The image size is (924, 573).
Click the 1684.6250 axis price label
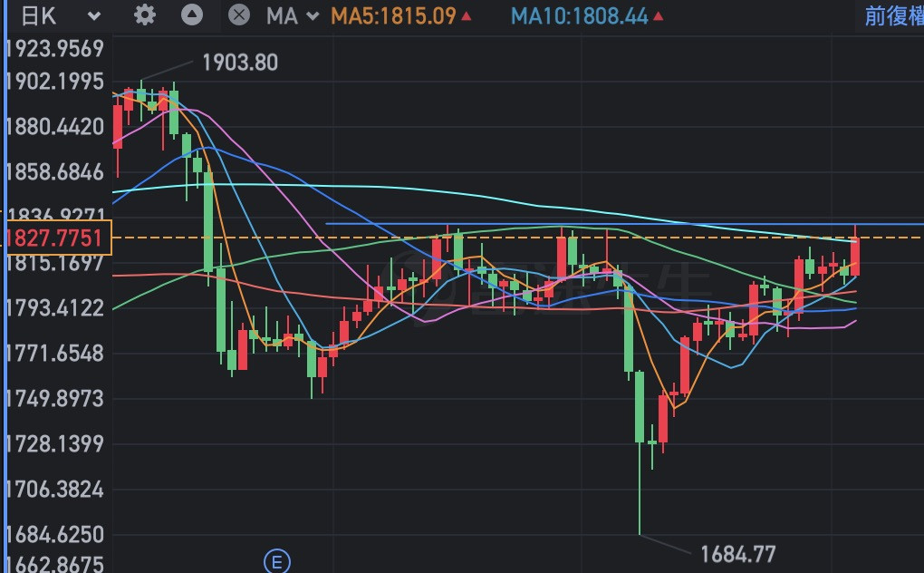click(55, 535)
